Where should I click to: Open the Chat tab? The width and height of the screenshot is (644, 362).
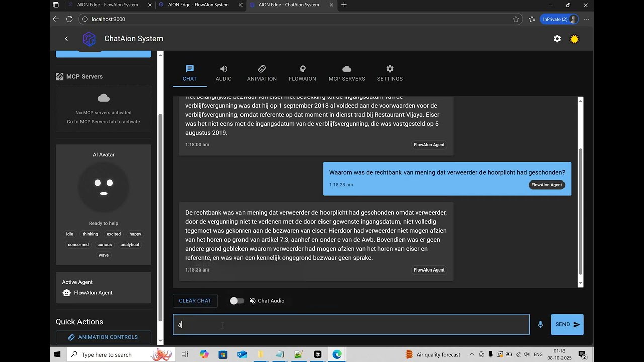click(190, 73)
